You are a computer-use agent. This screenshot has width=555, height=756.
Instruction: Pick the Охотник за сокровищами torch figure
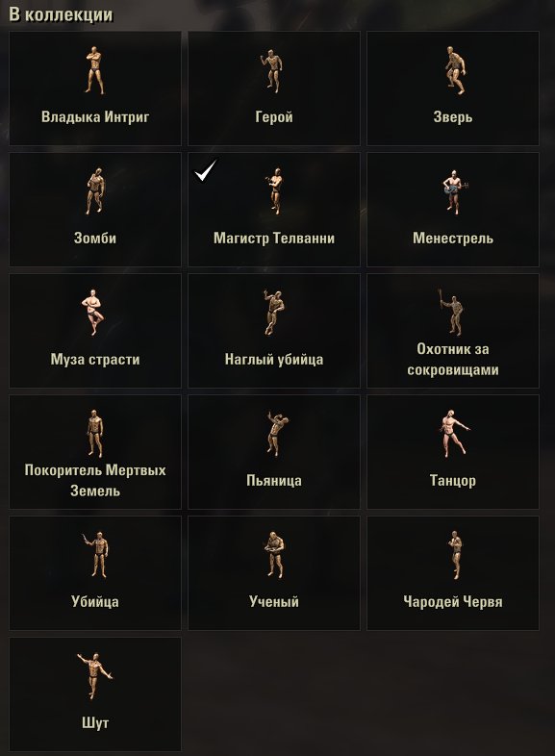tap(451, 312)
